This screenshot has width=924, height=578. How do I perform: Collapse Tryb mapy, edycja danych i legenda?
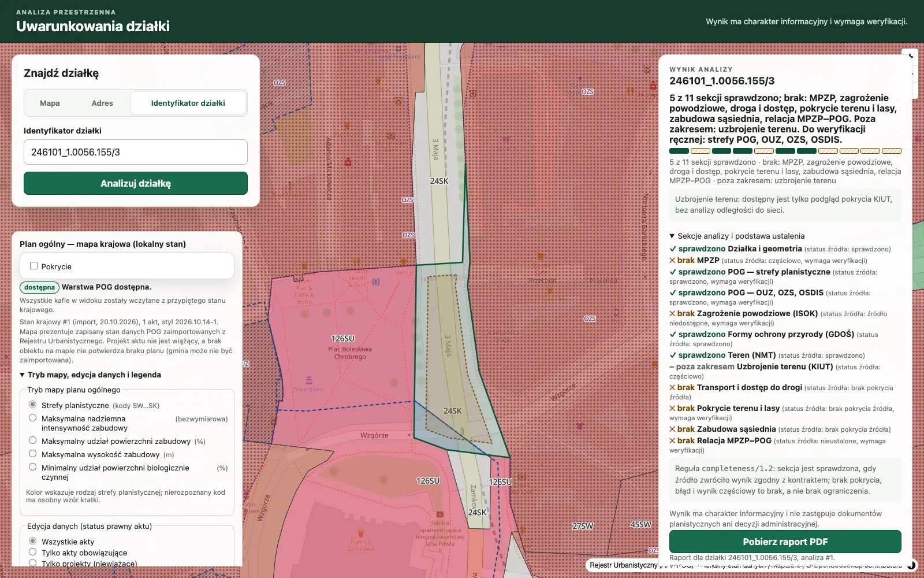click(x=90, y=375)
